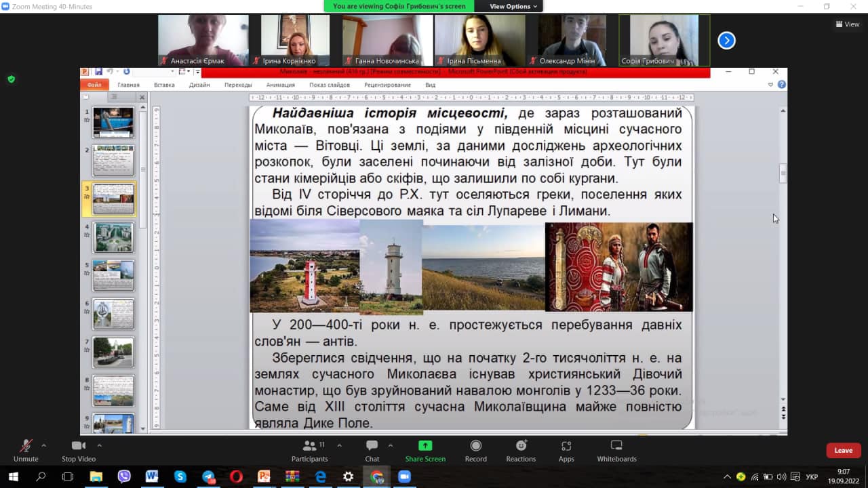Screen dimensions: 868x488
Task: Show next participants with blue arrow
Action: (x=726, y=41)
